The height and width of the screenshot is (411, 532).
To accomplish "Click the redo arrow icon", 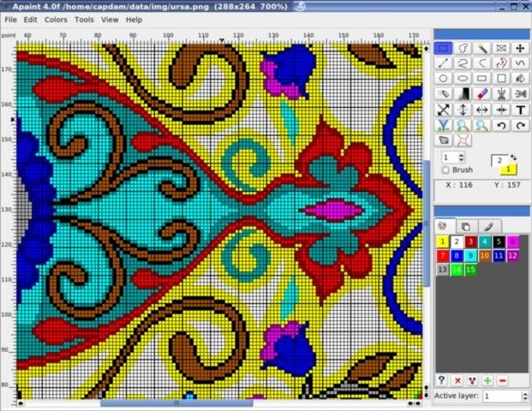I will tap(520, 126).
